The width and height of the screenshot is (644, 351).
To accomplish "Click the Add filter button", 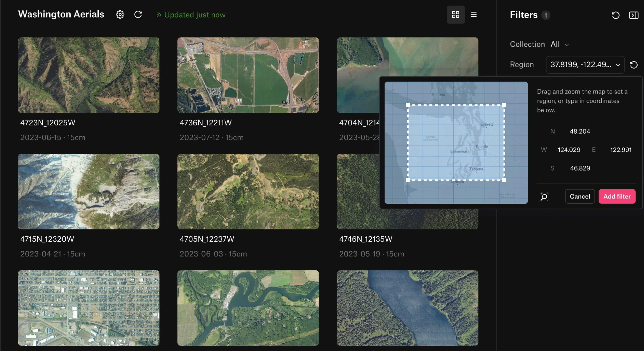I will (617, 197).
